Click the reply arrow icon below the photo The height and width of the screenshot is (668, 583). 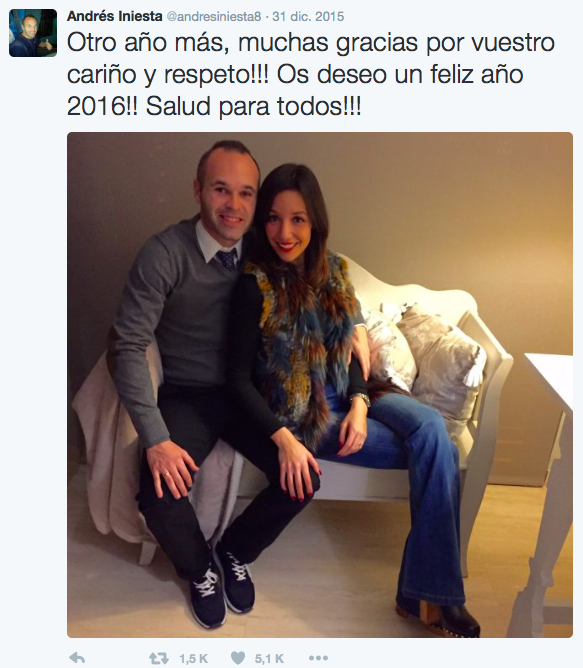(x=77, y=658)
